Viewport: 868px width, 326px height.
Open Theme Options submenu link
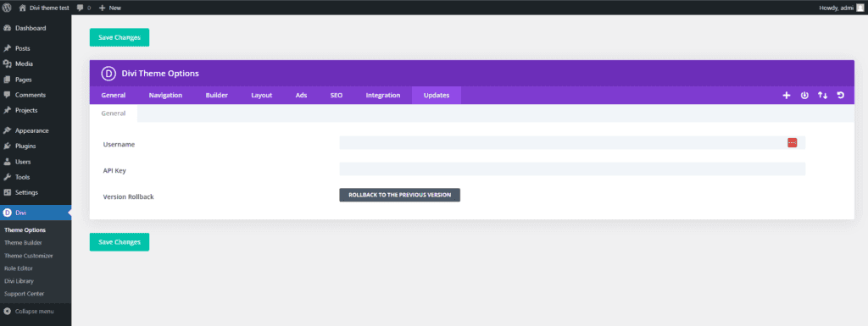click(25, 230)
